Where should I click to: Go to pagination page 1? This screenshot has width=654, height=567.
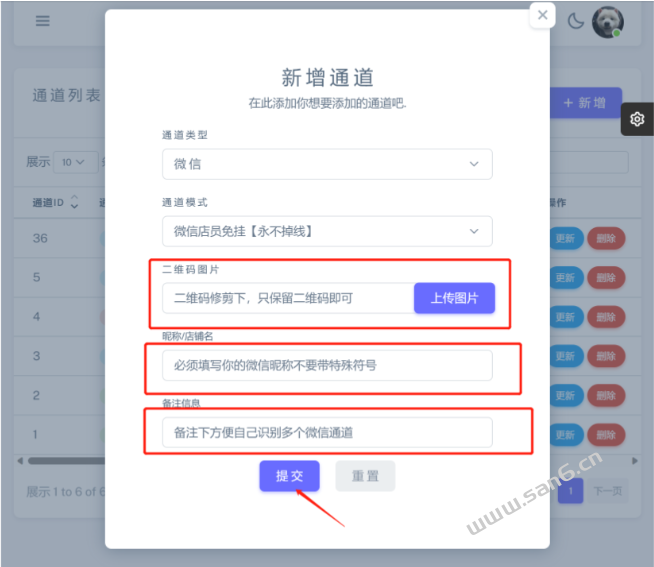pyautogui.click(x=570, y=491)
